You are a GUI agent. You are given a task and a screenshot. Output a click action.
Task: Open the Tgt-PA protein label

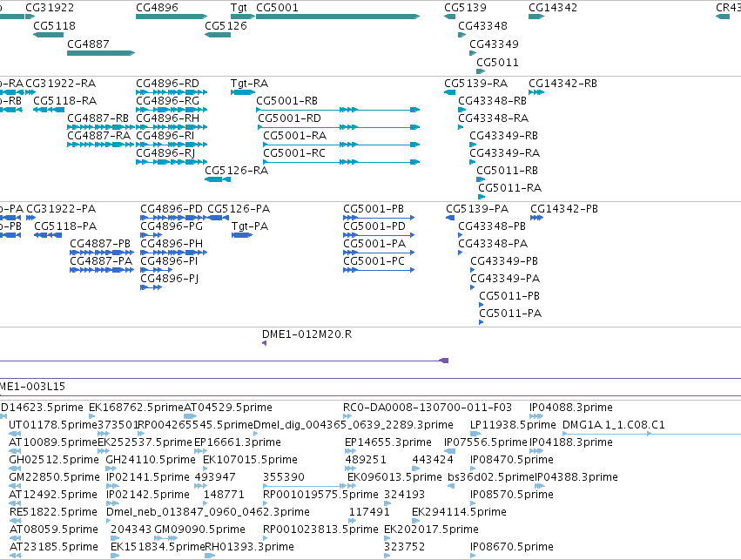250,226
